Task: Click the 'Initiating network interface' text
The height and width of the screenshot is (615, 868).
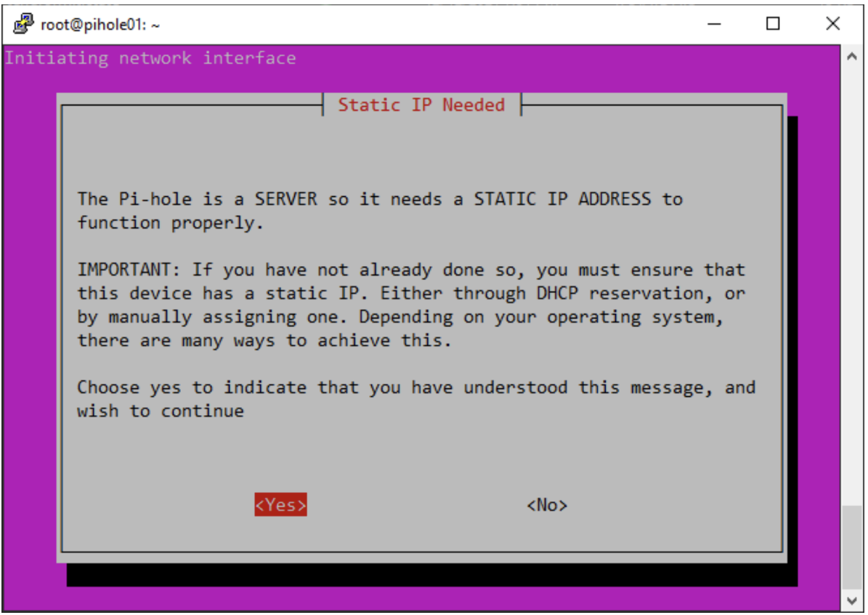Action: coord(150,58)
